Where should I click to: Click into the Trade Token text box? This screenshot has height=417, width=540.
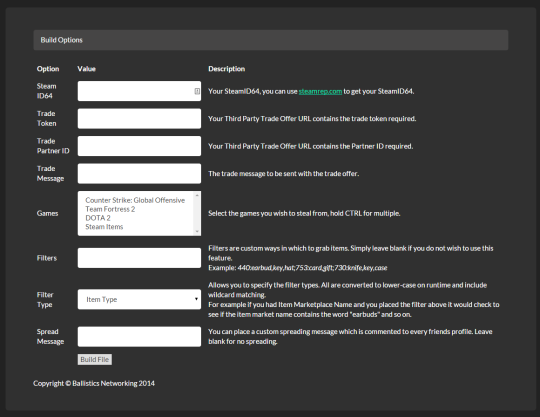click(139, 118)
